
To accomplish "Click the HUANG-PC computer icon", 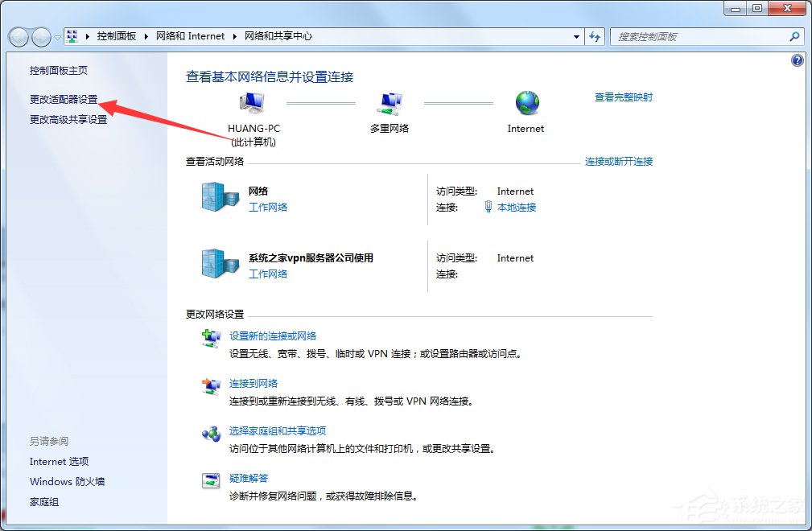I will click(252, 102).
